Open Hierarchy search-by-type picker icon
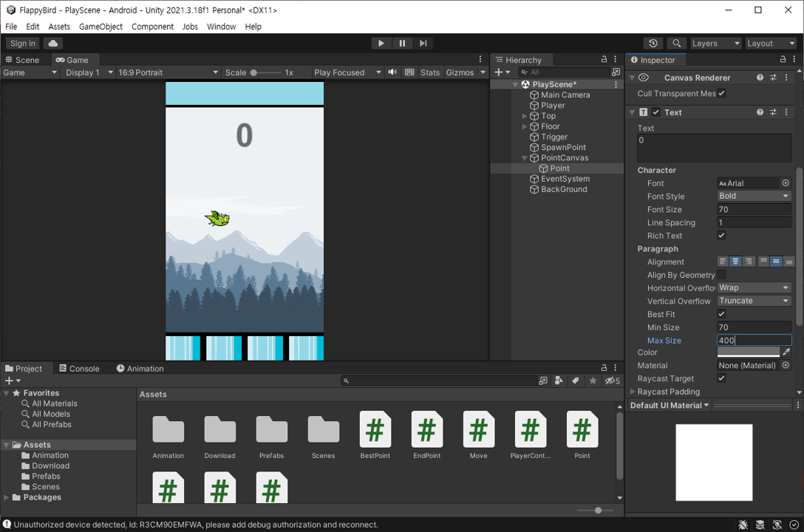Image resolution: width=804 pixels, height=532 pixels. 616,72
